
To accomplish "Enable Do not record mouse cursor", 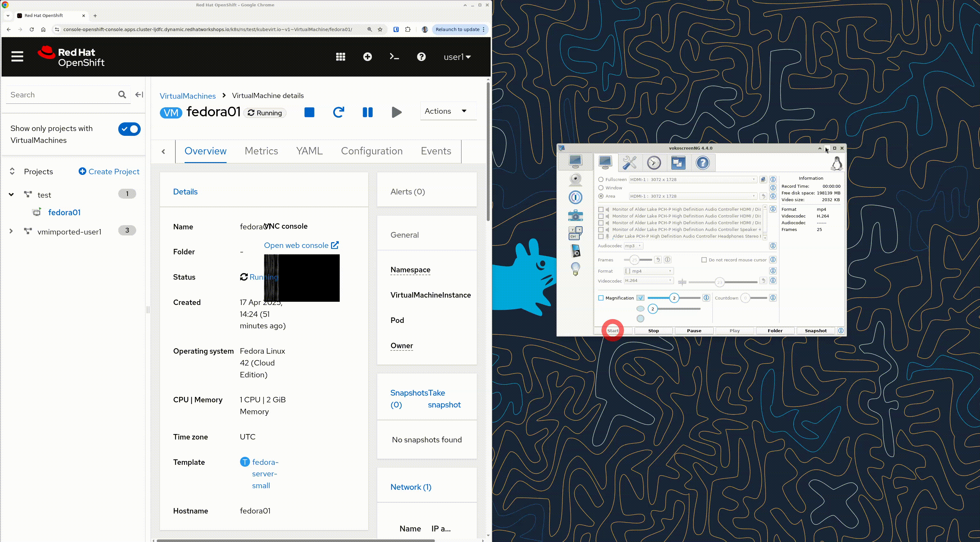I will tap(704, 260).
